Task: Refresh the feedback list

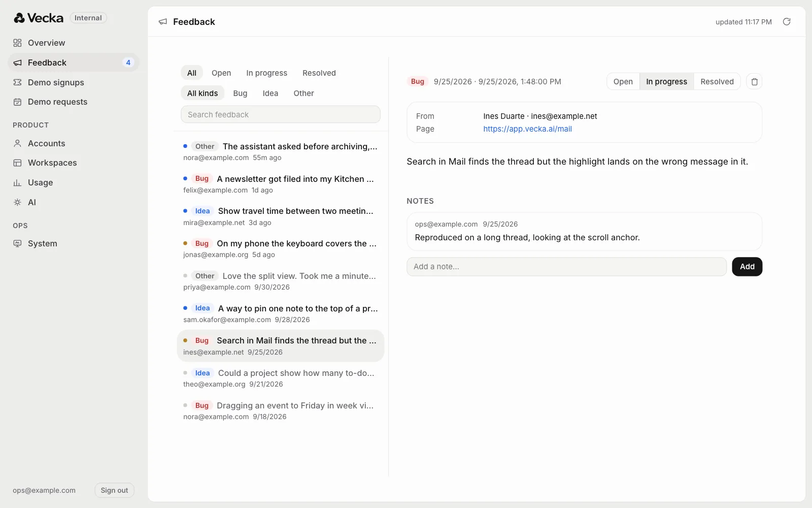Action: pos(787,21)
